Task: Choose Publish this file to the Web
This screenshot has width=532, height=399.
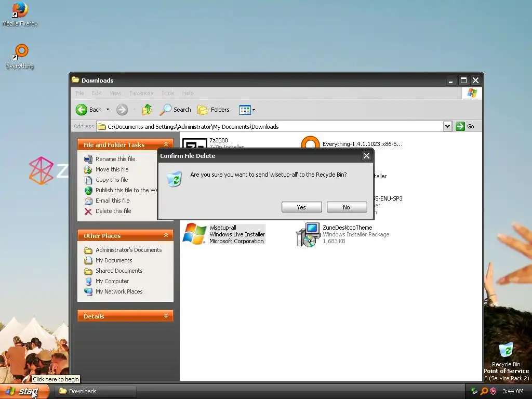Action: pos(126,190)
